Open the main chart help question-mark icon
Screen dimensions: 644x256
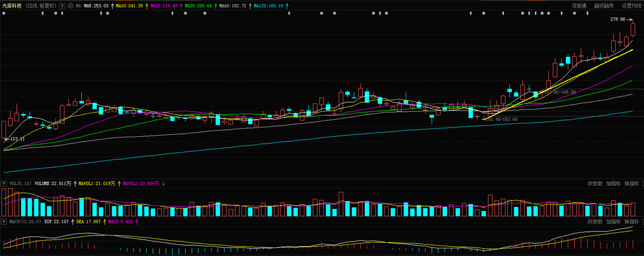pyautogui.click(x=62, y=6)
